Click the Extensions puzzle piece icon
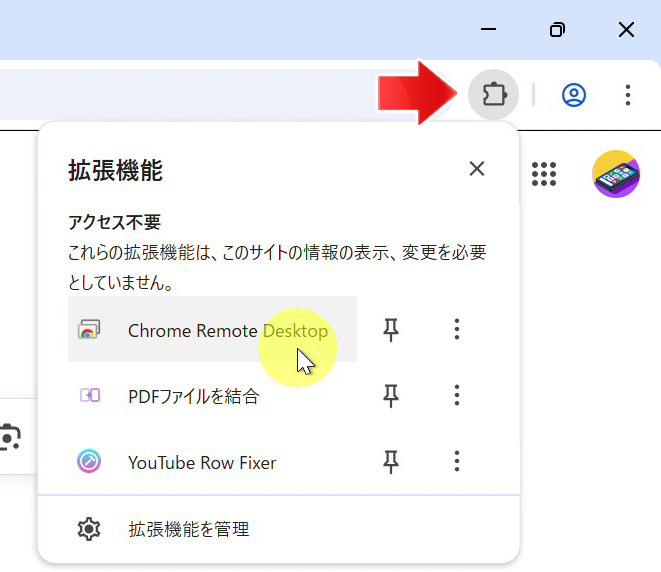The image size is (661, 572). coord(493,95)
